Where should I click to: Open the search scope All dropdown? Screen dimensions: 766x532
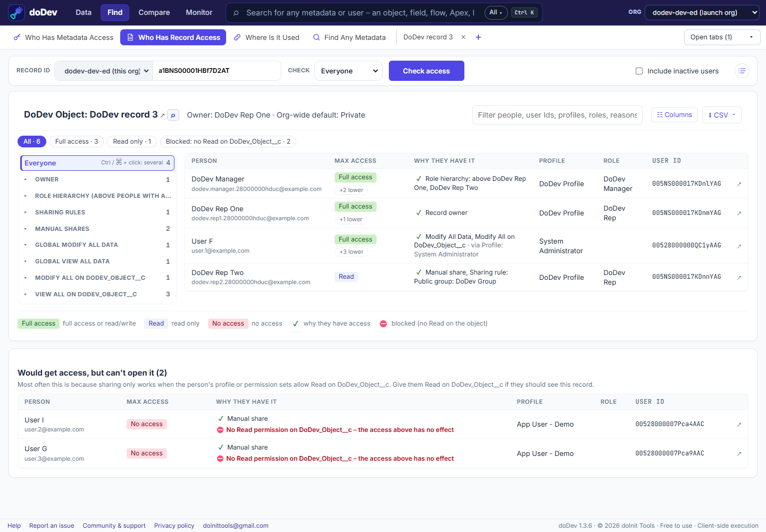click(496, 13)
